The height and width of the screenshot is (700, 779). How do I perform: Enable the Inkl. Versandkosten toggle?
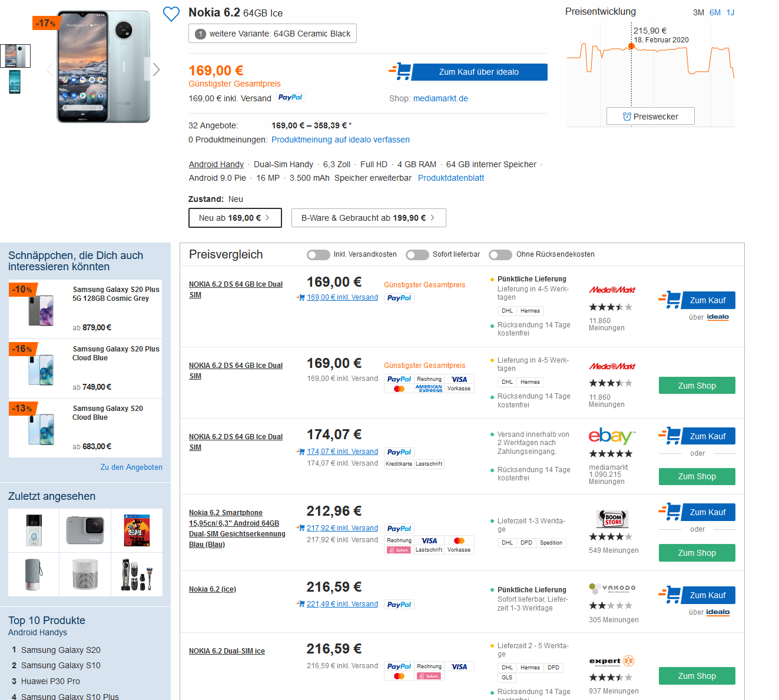coord(319,255)
